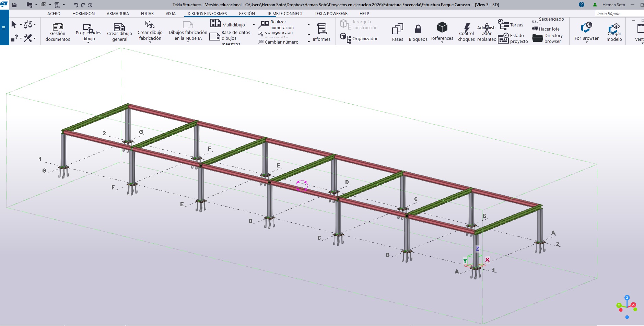Click the Organizador button
Screen dimensions: 644x326
pyautogui.click(x=359, y=38)
